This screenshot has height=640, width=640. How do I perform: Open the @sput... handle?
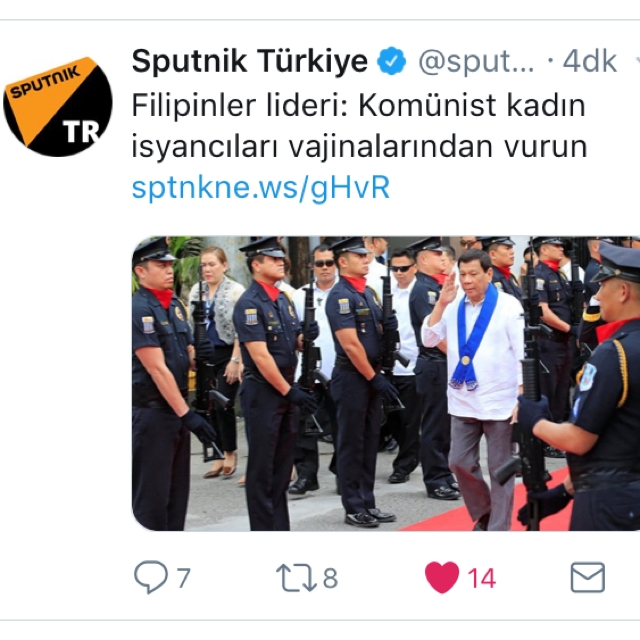(476, 62)
